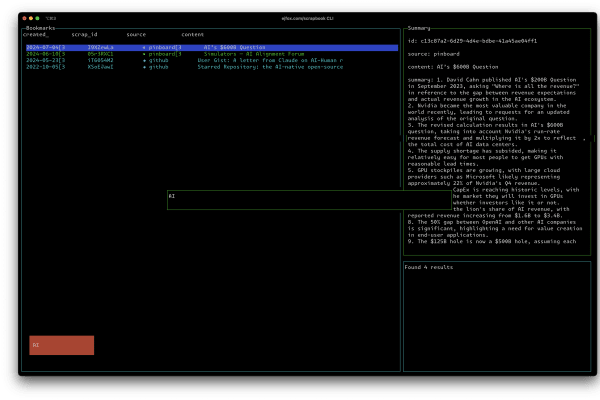This screenshot has height=400, width=600.
Task: Click the "Found 4 results" status text
Action: 429,267
